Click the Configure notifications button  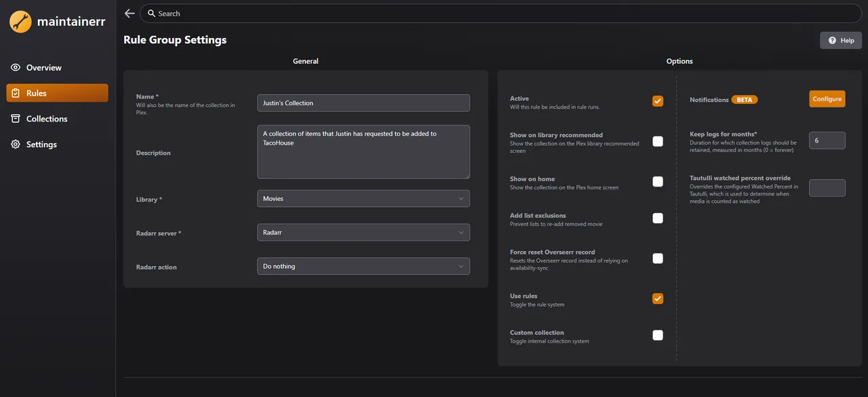click(x=827, y=98)
